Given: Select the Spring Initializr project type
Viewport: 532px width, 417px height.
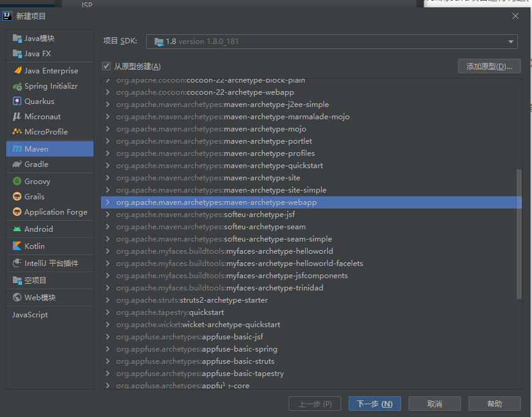Looking at the screenshot, I should (50, 86).
